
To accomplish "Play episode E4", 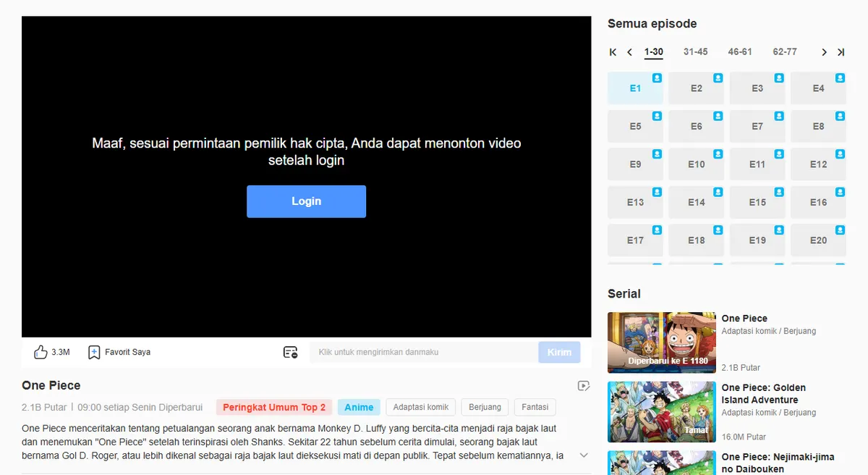I will (x=818, y=88).
